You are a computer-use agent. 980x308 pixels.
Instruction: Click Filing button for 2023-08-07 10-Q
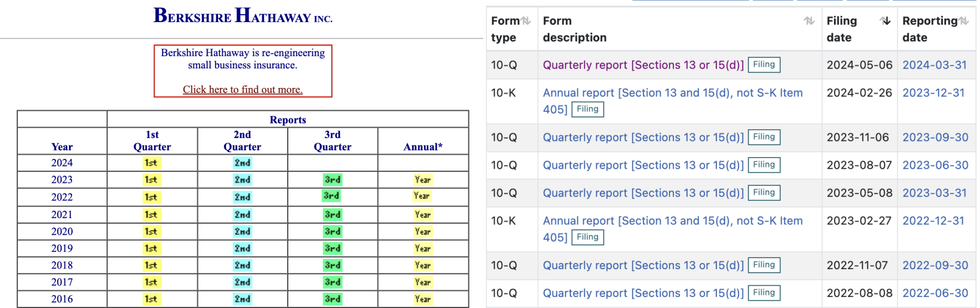tap(764, 165)
